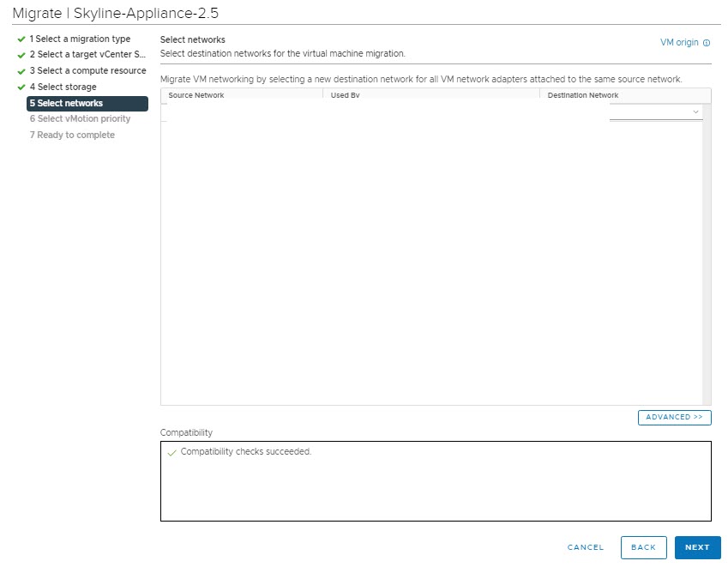Open the Destination Network dropdown arrow
The height and width of the screenshot is (573, 728).
(695, 112)
